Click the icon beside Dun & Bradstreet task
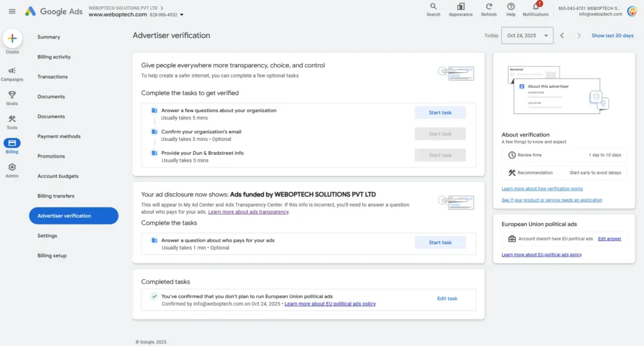This screenshot has height=346, width=644. [155, 153]
